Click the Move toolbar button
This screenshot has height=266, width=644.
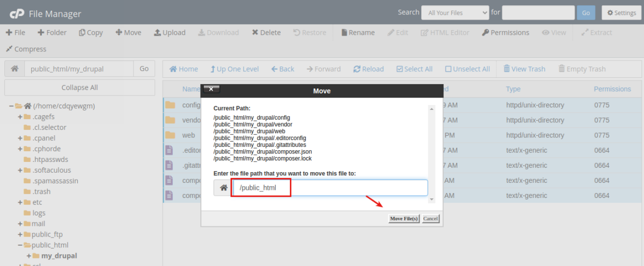(128, 32)
